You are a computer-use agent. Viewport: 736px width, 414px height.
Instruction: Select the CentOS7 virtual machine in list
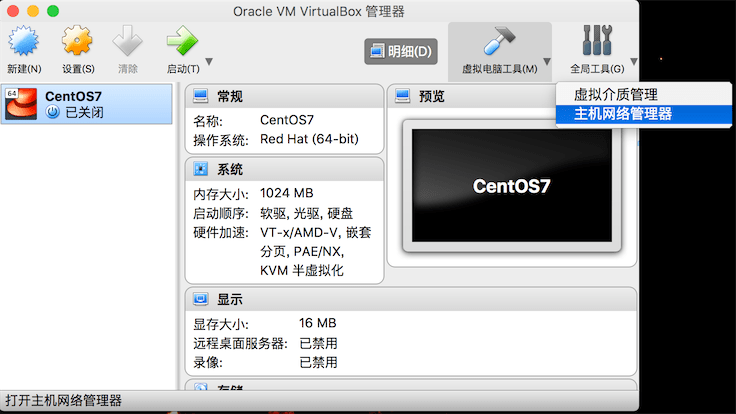pyautogui.click(x=86, y=104)
